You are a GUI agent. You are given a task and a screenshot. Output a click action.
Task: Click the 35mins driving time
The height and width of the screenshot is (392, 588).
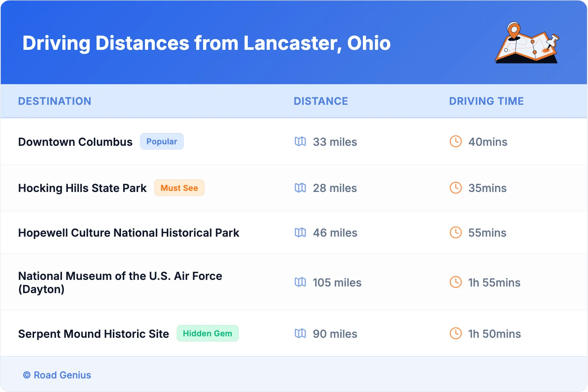click(487, 188)
